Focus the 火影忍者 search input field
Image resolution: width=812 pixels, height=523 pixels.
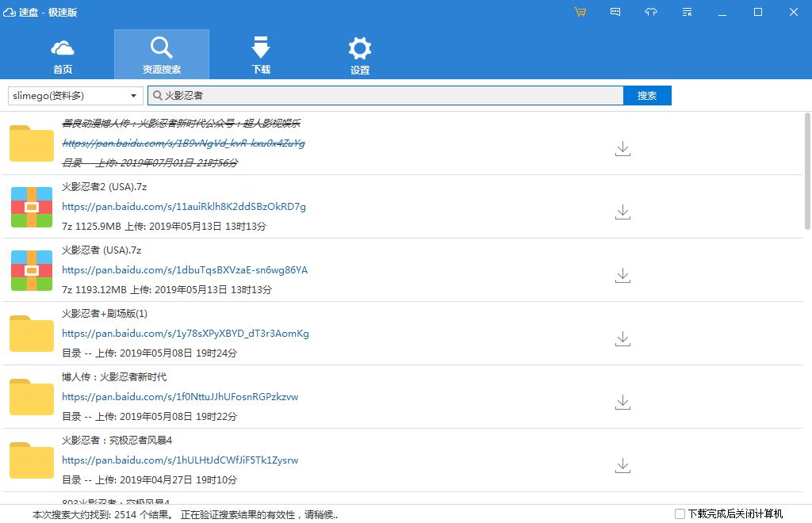(386, 96)
